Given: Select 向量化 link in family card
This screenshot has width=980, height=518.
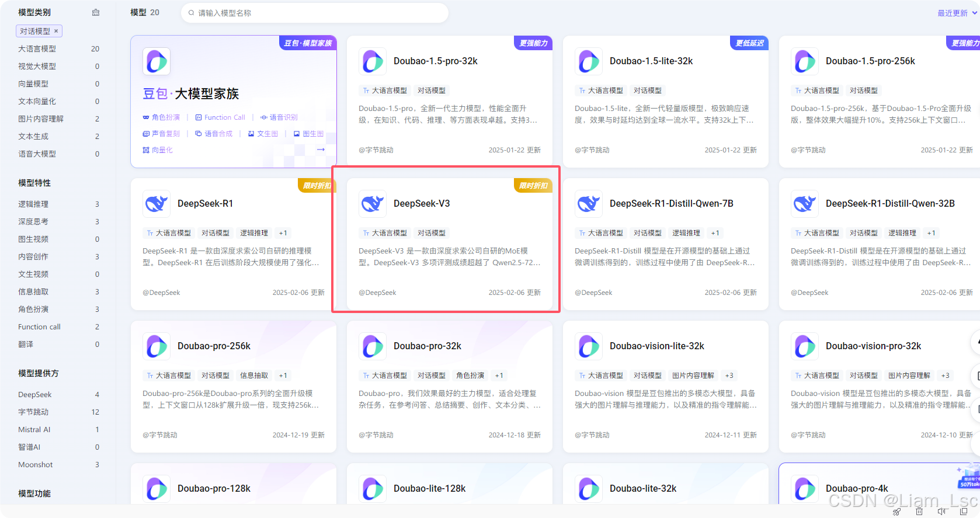Looking at the screenshot, I should [x=158, y=150].
